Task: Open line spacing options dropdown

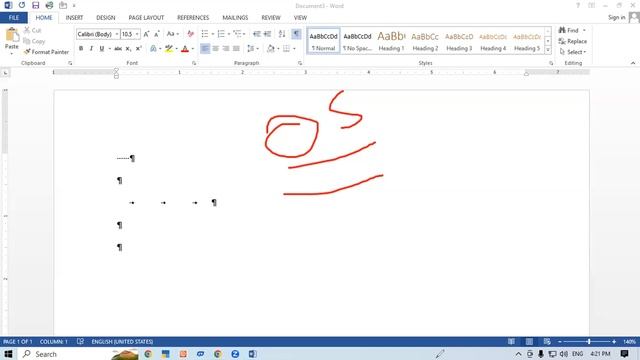Action: tap(253, 49)
